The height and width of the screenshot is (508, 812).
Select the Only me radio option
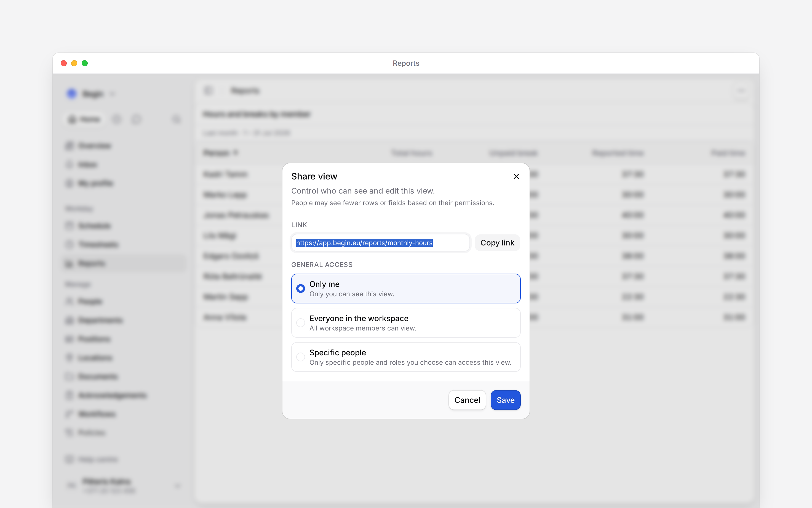[x=406, y=289]
